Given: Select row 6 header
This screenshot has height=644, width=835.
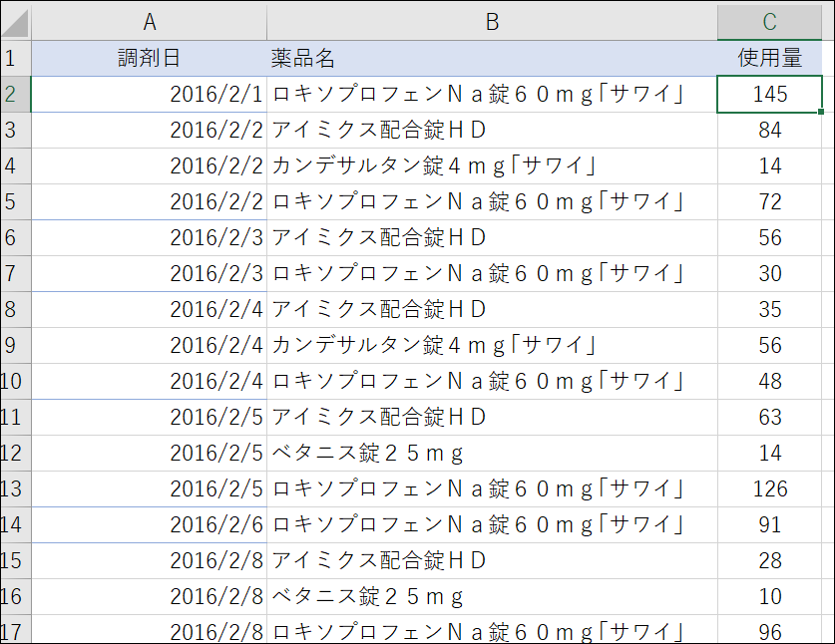Looking at the screenshot, I should (15, 238).
